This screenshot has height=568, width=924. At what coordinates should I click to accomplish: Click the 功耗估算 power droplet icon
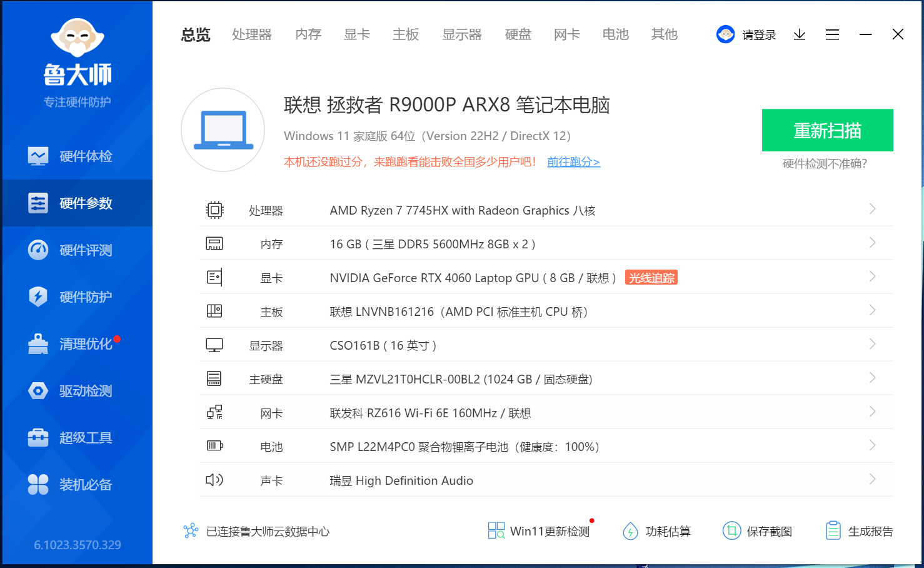click(630, 531)
